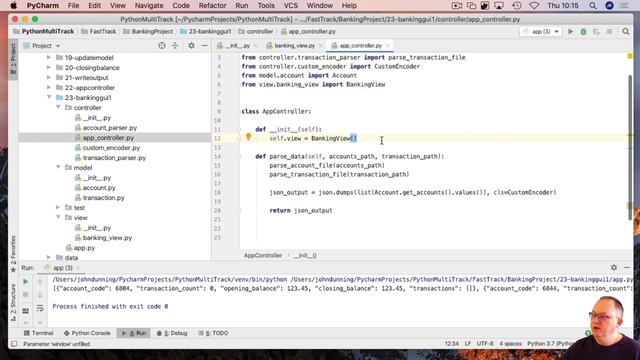
Task: Open transaction.py under model folder
Action: [x=103, y=198]
